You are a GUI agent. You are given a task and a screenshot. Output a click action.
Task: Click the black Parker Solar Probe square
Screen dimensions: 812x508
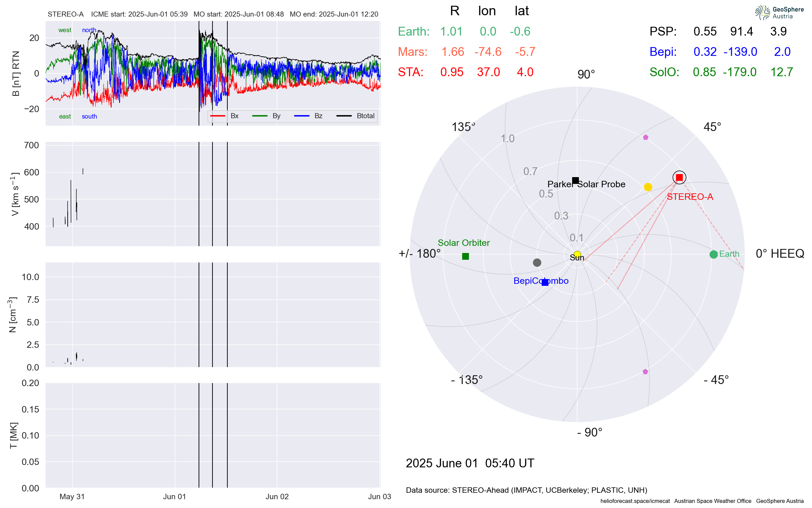[x=575, y=181]
